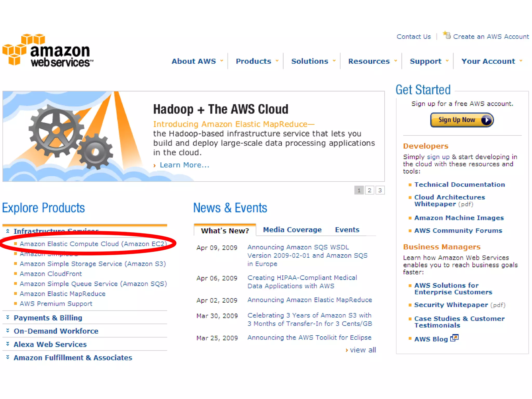Image resolution: width=532 pixels, height=399 pixels.
Task: Open Case Studies & Customer Testimonials link
Action: pyautogui.click(x=459, y=322)
